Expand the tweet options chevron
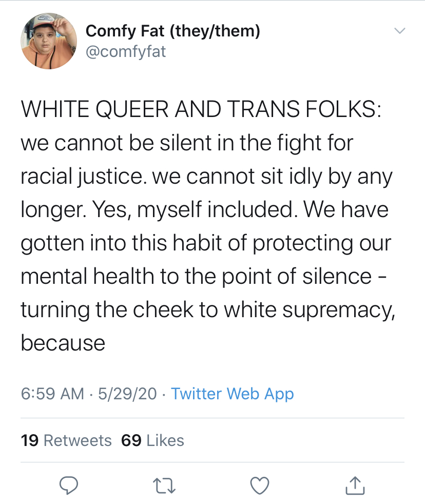Image resolution: width=425 pixels, height=504 pixels. click(400, 31)
